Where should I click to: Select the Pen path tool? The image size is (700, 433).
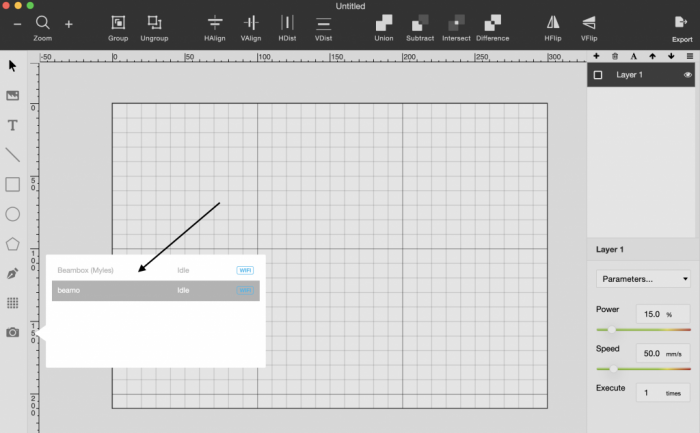[13, 273]
